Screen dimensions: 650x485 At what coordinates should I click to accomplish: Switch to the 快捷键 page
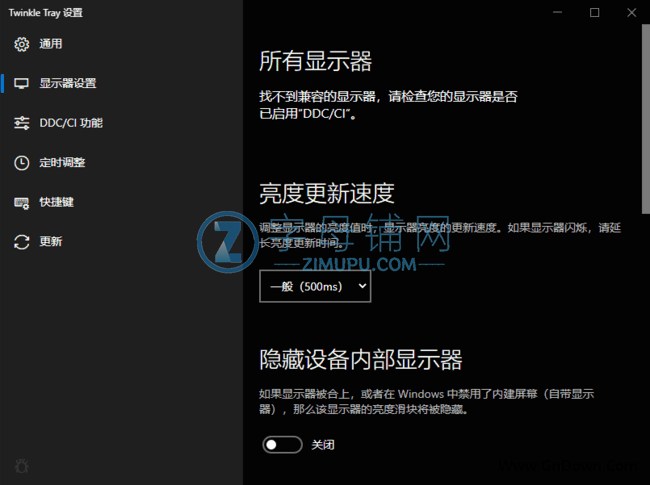(121, 202)
